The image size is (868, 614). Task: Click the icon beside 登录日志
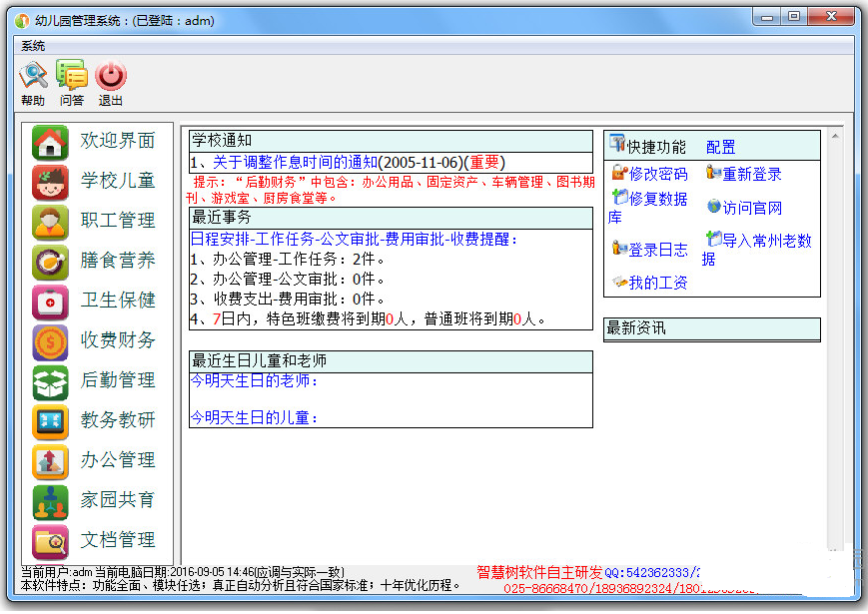pos(619,248)
